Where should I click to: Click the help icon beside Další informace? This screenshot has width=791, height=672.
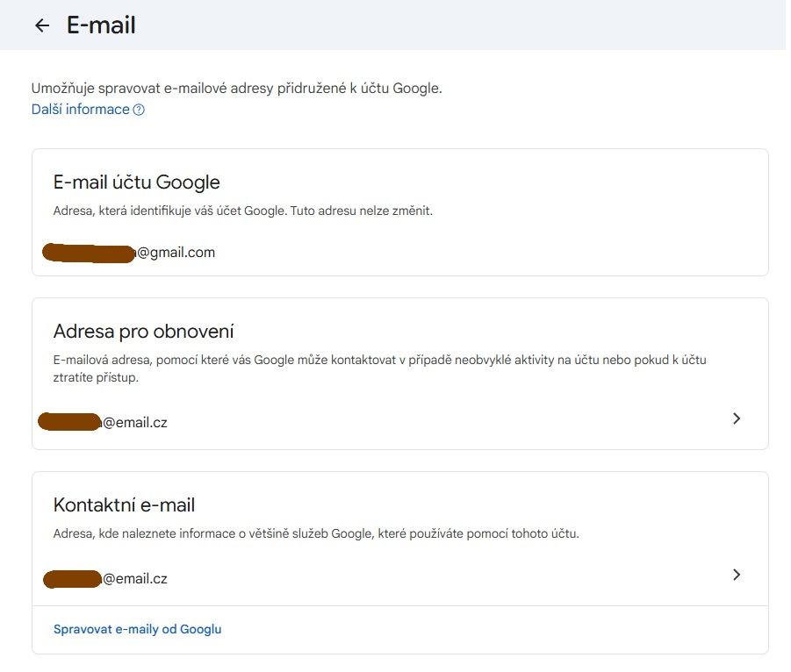click(139, 110)
